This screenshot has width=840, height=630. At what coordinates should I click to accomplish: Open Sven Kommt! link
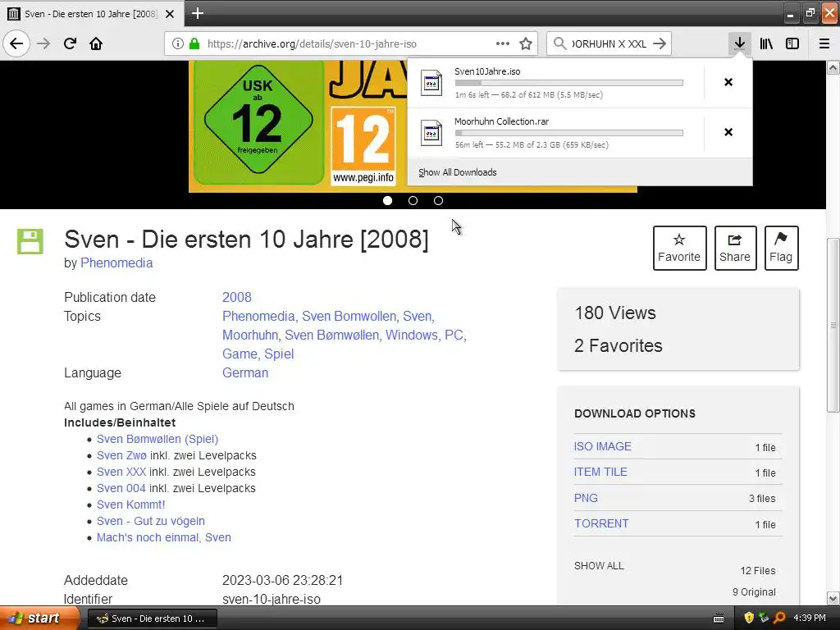coord(130,504)
